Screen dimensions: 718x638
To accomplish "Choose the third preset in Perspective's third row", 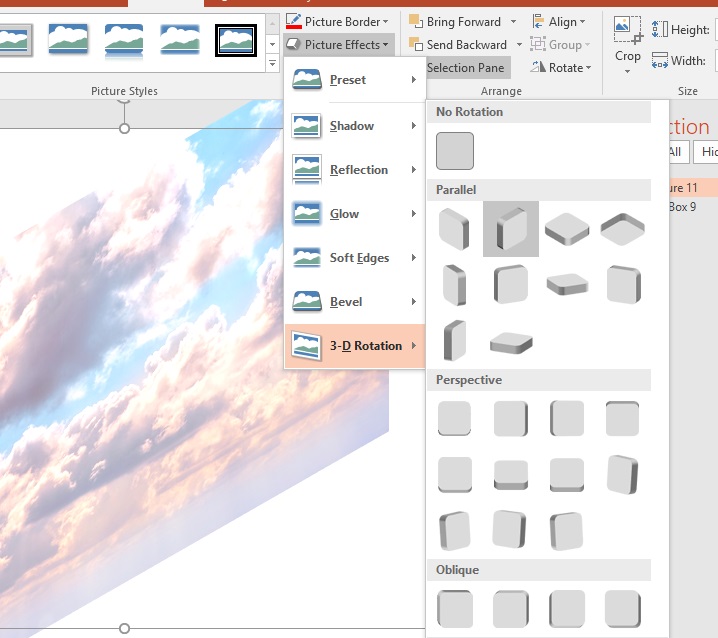I will point(566,531).
